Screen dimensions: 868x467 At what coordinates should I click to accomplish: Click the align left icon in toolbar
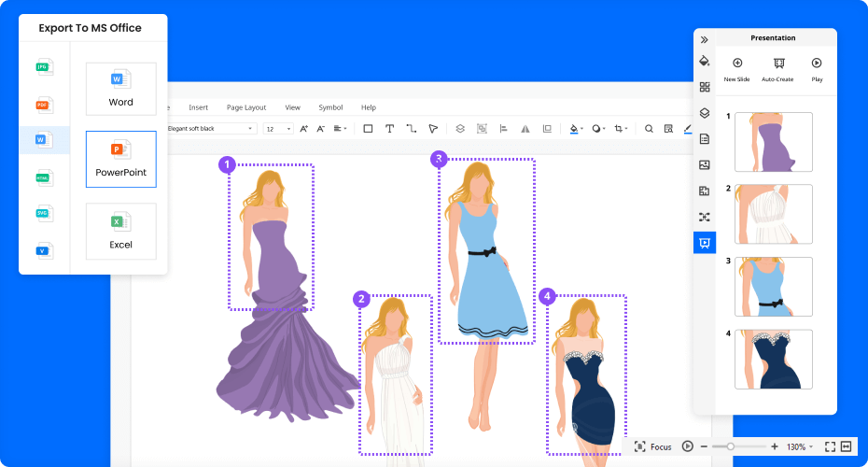pyautogui.click(x=503, y=129)
